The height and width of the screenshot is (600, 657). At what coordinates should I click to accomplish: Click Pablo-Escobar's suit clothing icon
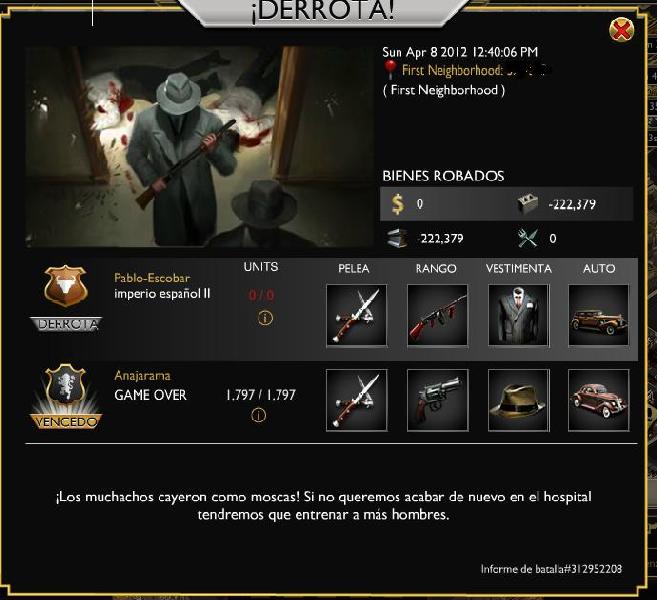coord(518,316)
